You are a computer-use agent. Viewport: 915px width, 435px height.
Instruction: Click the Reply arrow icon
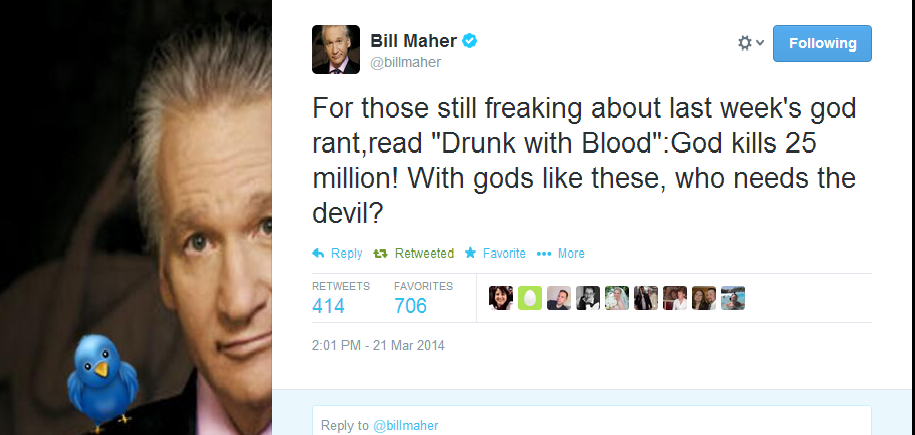pyautogui.click(x=319, y=253)
